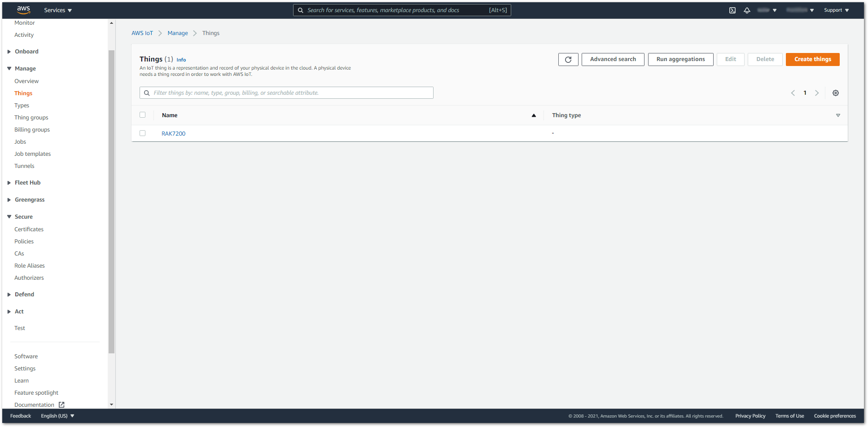Viewport: 868px width, 427px height.
Task: Open the Thing type filter dropdown
Action: 838,115
